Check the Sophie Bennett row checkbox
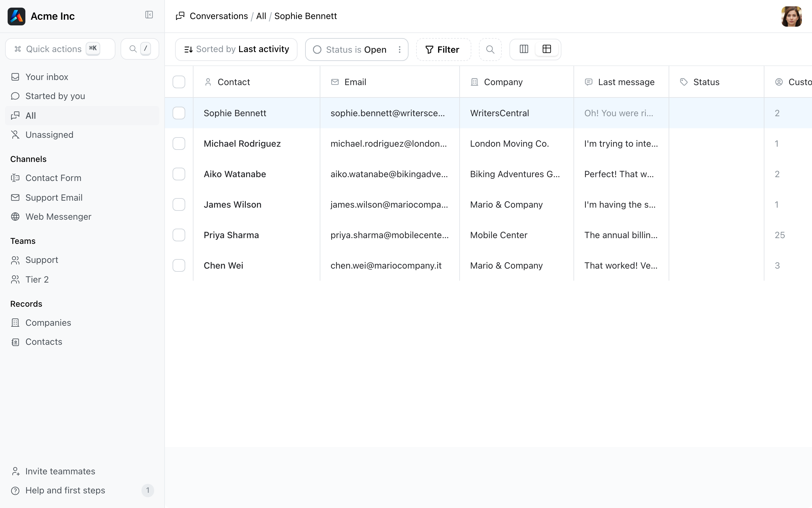The height and width of the screenshot is (508, 812). (179, 113)
